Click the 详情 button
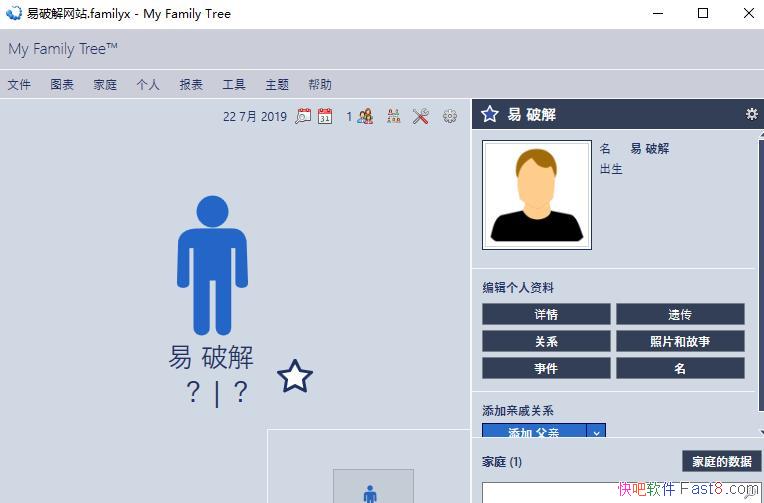Image resolution: width=764 pixels, height=503 pixels. pos(546,314)
